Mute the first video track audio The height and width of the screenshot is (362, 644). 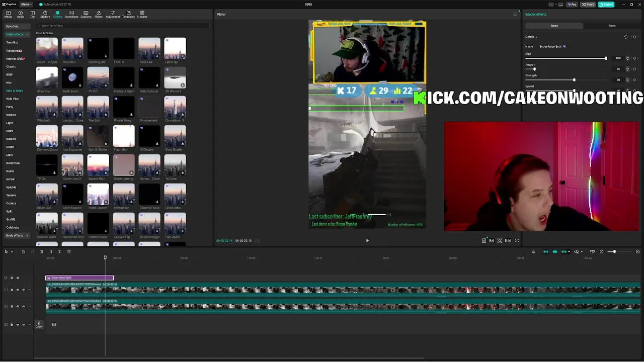point(24,290)
